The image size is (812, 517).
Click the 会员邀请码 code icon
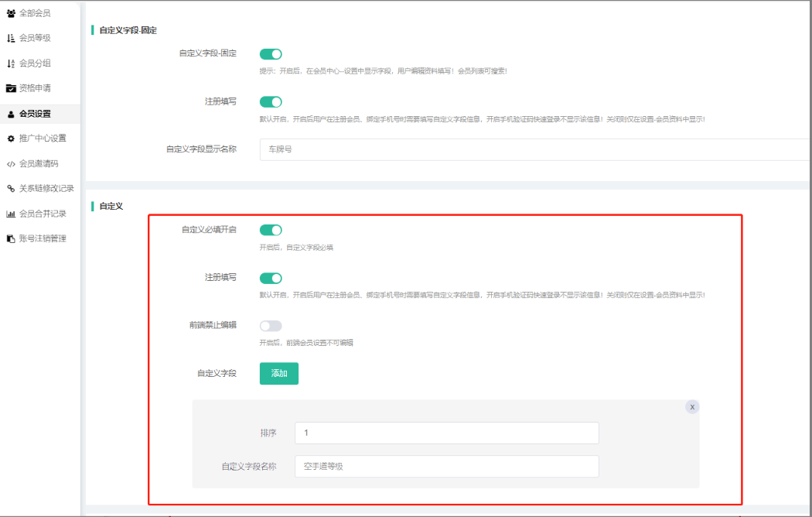coord(11,164)
